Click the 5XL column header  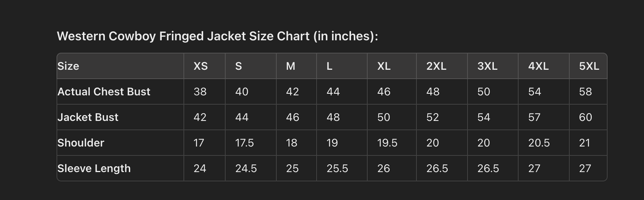click(589, 66)
